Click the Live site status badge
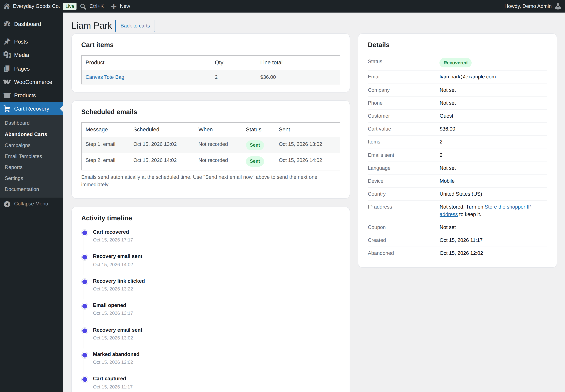Screen dimensions: 565x392 tap(70, 6)
